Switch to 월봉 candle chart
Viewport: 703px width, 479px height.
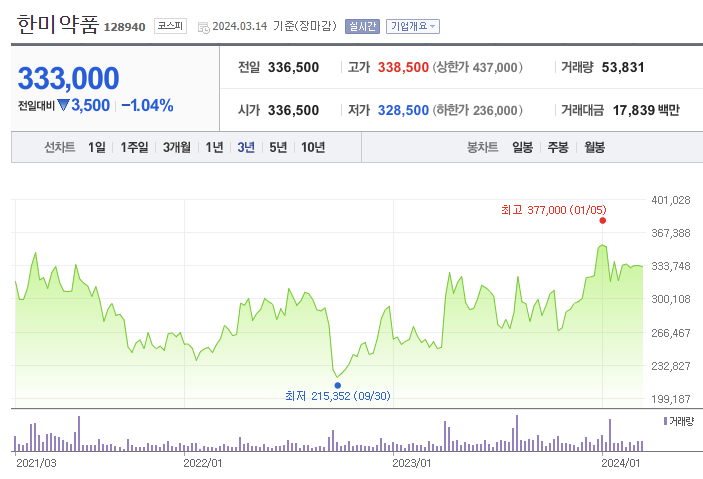[595, 147]
